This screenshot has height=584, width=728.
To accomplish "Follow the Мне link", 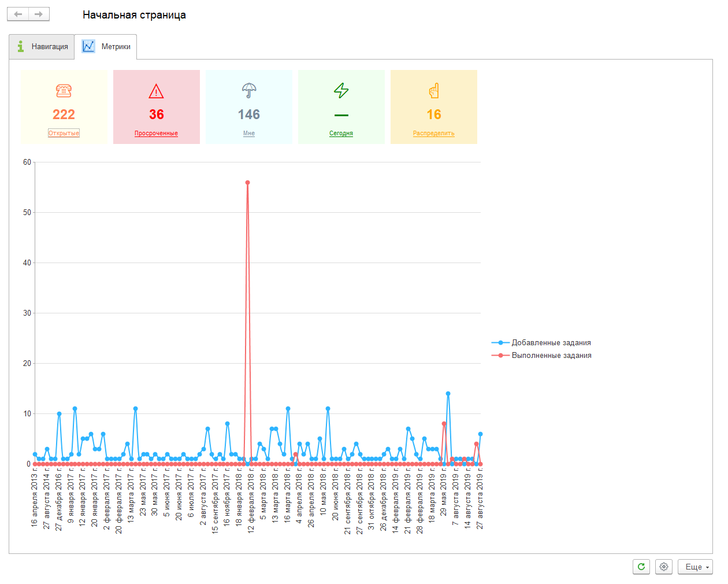I will click(249, 133).
